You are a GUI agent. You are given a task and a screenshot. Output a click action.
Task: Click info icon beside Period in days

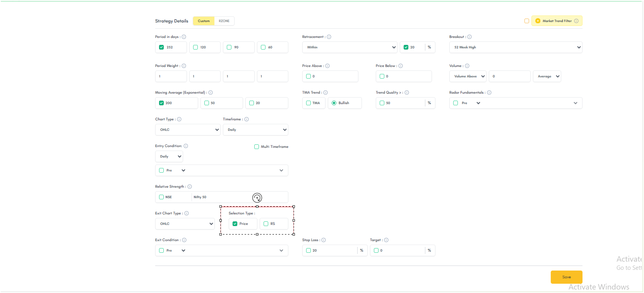[x=184, y=37]
